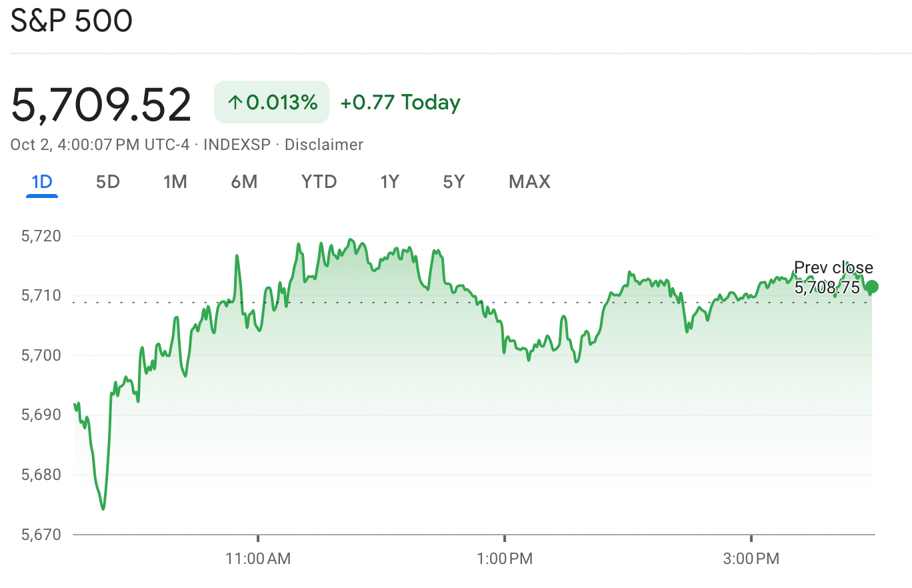This screenshot has height=588, width=912.
Task: Click the 5,720 price axis label
Action: [x=39, y=235]
